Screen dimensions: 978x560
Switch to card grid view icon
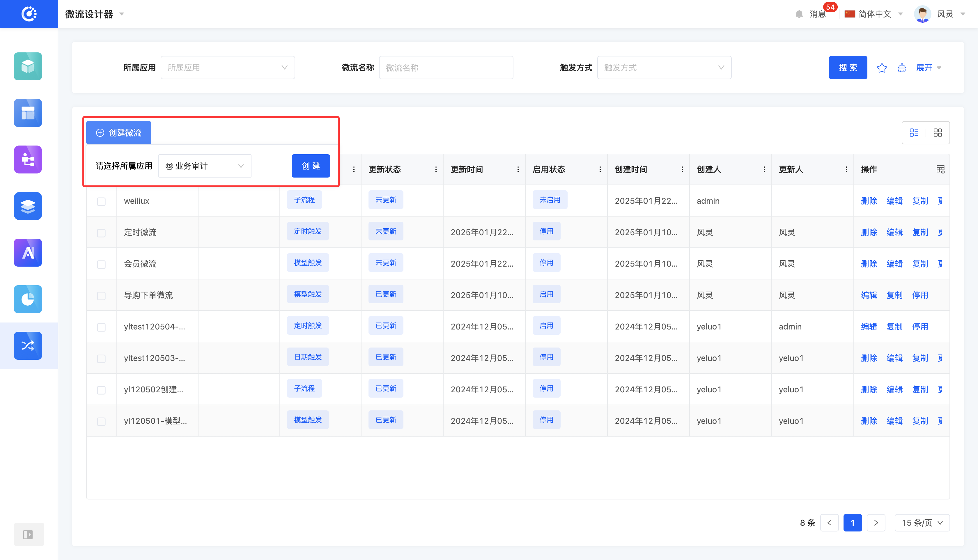[x=938, y=133]
